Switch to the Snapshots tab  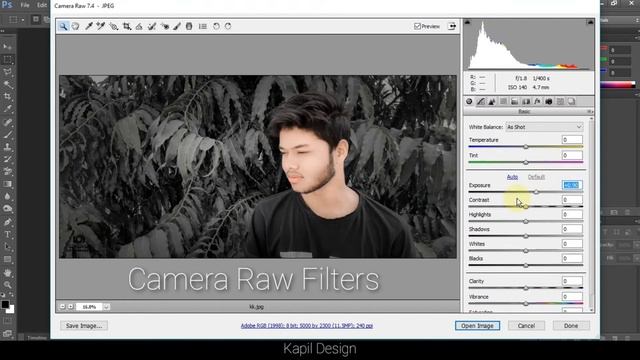[571, 102]
